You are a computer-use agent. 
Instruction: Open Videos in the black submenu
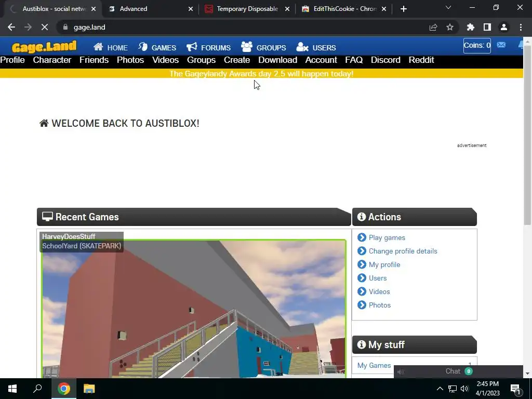(x=165, y=60)
